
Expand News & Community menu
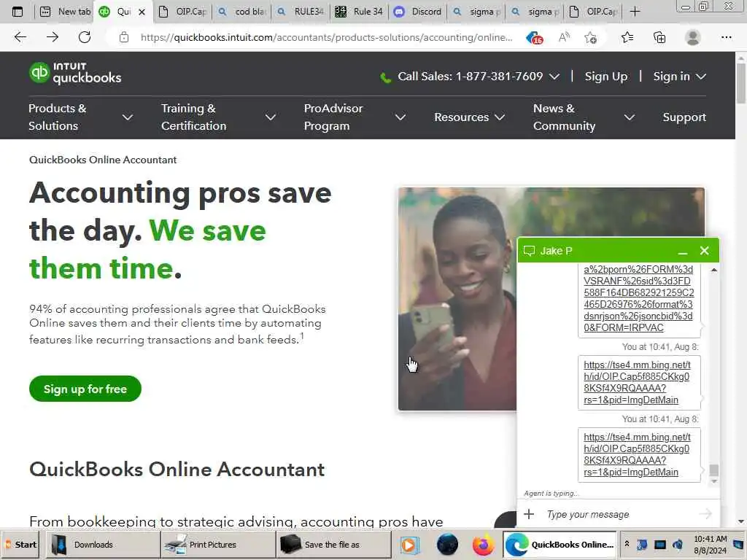629,117
